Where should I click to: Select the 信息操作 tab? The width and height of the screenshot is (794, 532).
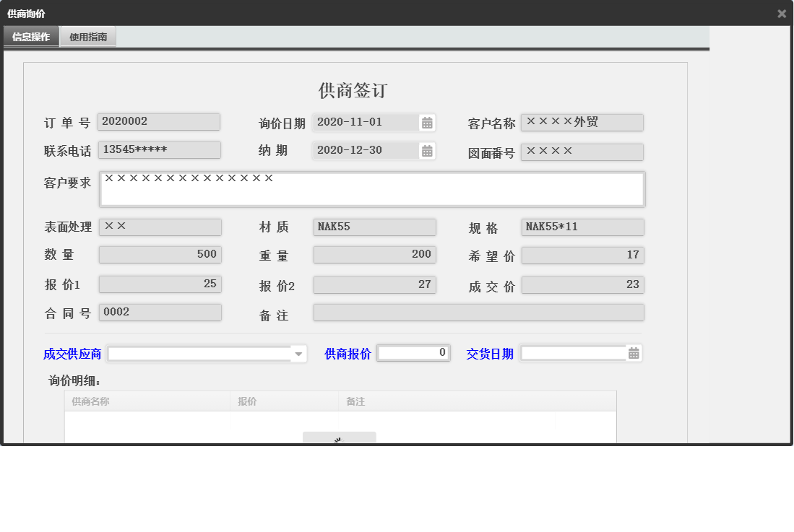click(30, 36)
